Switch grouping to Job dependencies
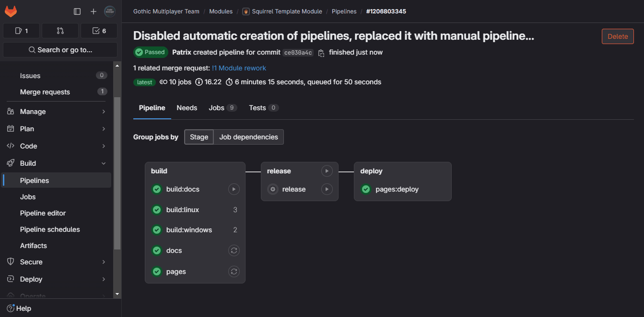Screen dimensions: 644x317 pos(248,137)
